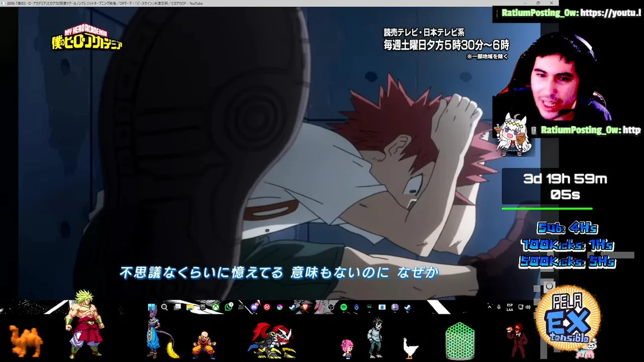Open network status tray icon
The width and height of the screenshot is (644, 362).
(x=521, y=307)
